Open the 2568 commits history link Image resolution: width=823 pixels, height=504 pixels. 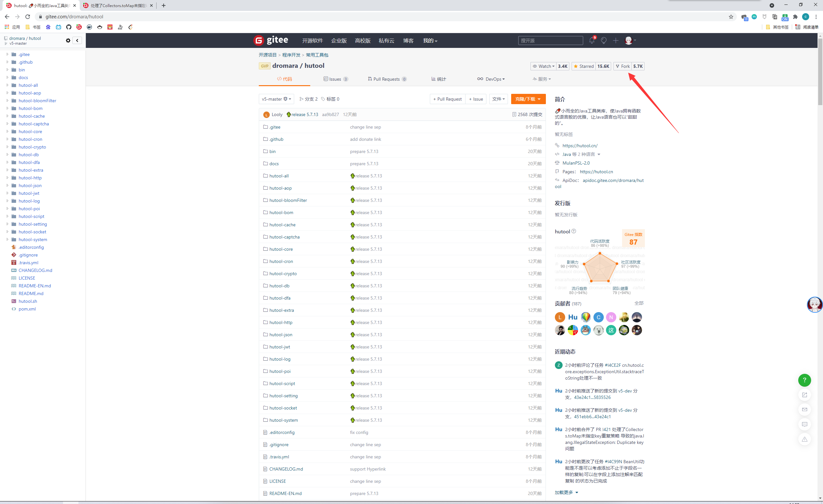528,114
